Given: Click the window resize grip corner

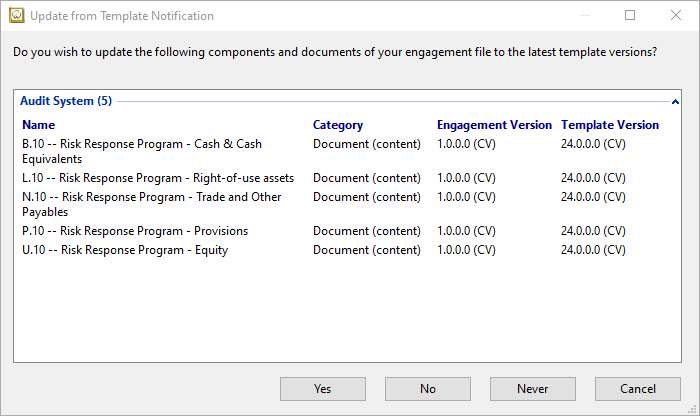Looking at the screenshot, I should pos(693,409).
